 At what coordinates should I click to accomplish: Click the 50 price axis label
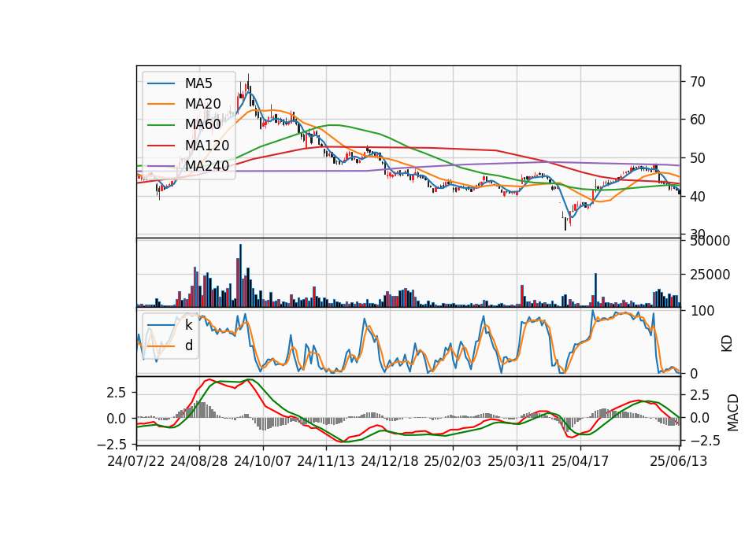(x=698, y=158)
